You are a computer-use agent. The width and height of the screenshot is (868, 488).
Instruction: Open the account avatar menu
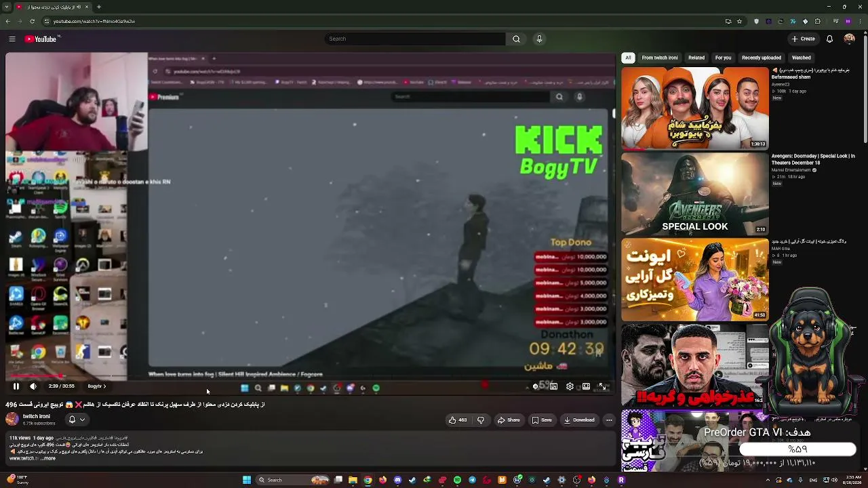click(x=849, y=39)
